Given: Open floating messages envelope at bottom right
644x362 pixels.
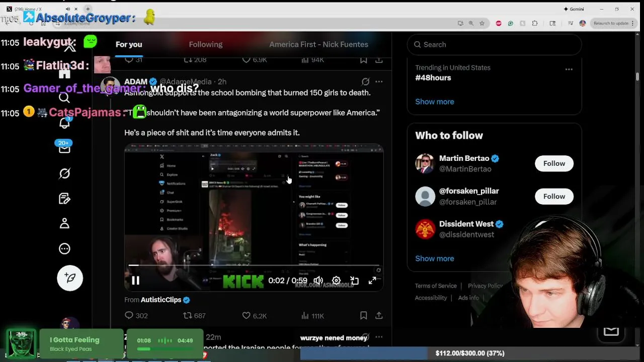Looking at the screenshot, I should (x=611, y=331).
